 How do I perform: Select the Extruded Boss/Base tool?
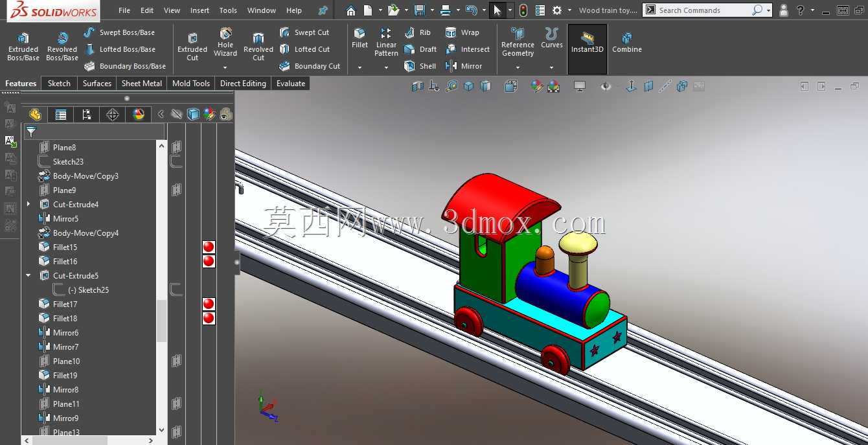click(x=23, y=47)
